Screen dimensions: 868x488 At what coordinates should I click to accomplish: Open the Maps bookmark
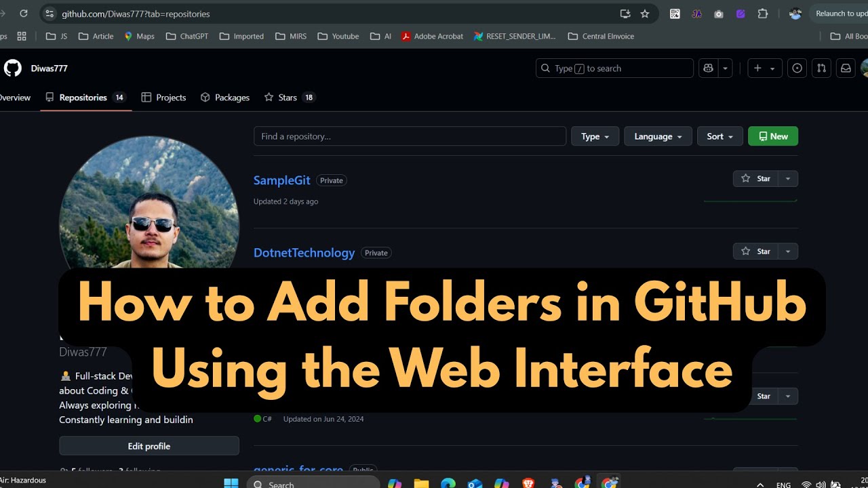[x=139, y=36]
